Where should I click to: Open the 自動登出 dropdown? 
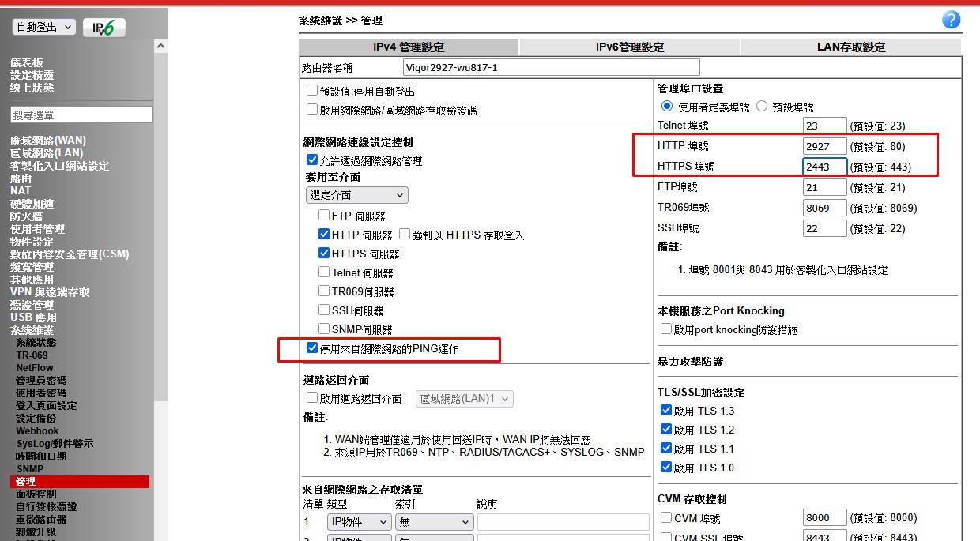click(44, 27)
